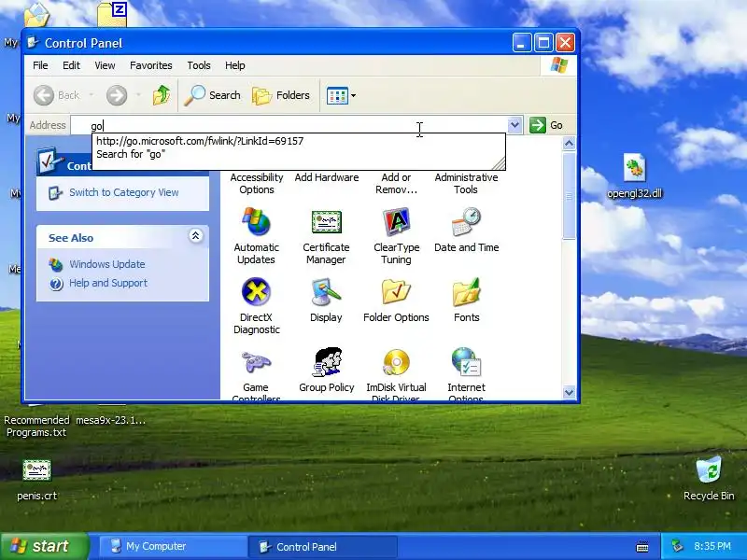
Task: Select Administrative Tools item
Action: [x=466, y=183]
